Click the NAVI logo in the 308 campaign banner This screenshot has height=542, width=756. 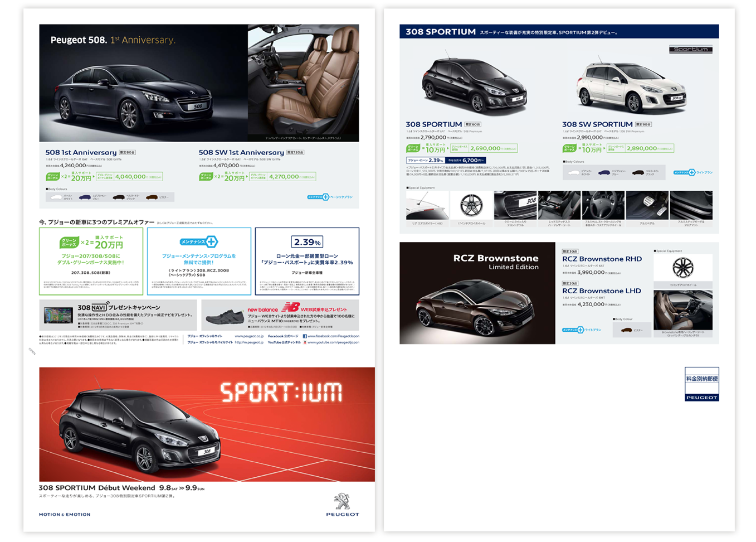(x=100, y=307)
